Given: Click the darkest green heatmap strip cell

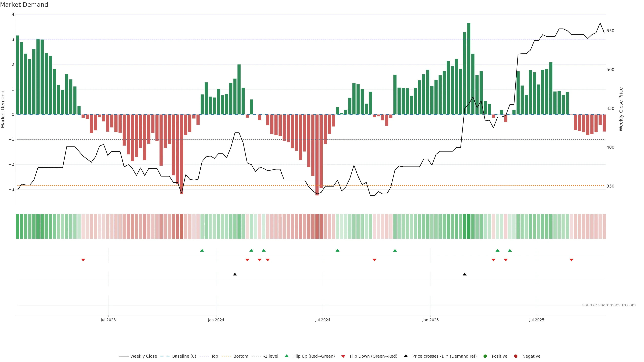Looking at the screenshot, I should coord(469,226).
